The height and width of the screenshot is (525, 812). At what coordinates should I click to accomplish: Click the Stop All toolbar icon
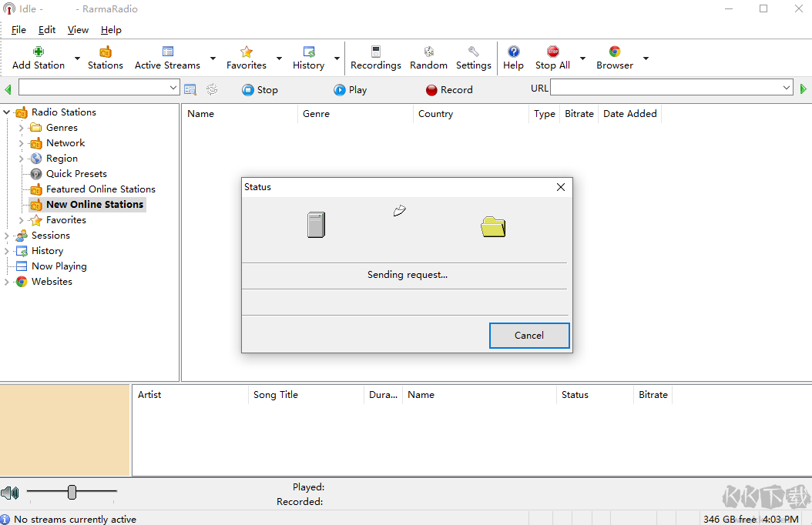(552, 52)
